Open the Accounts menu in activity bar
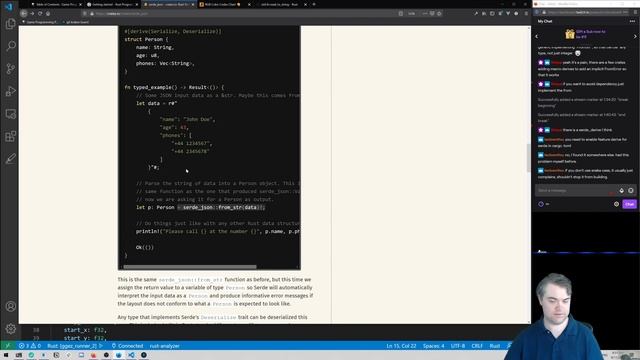The image size is (640, 360). click(x=11, y=306)
